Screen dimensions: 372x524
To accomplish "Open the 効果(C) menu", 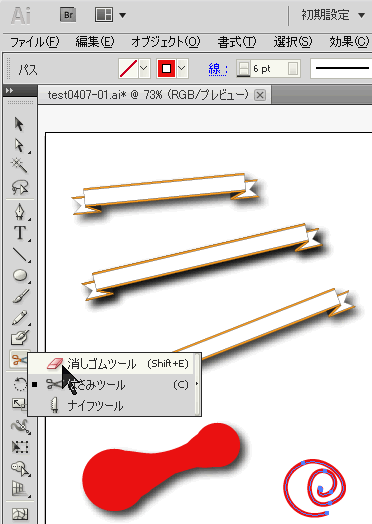I will click(x=349, y=42).
